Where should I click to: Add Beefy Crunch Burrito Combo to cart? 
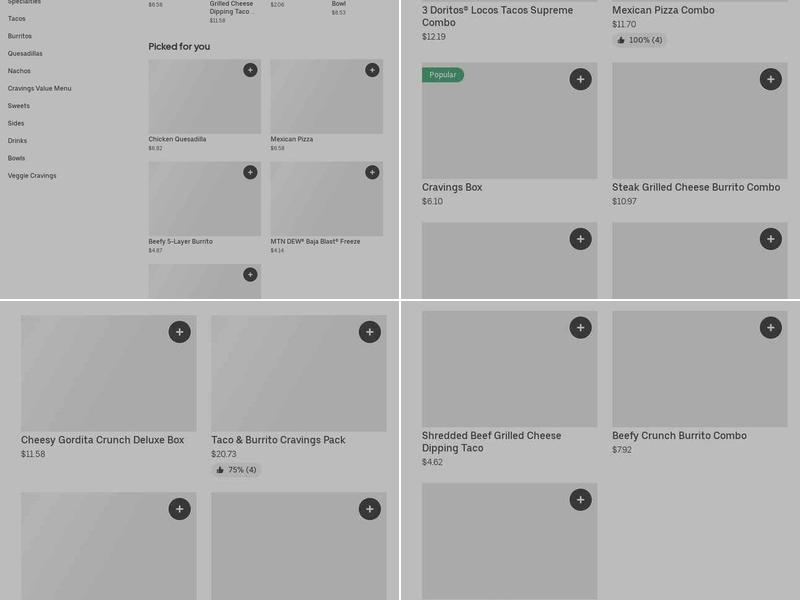[770, 328]
